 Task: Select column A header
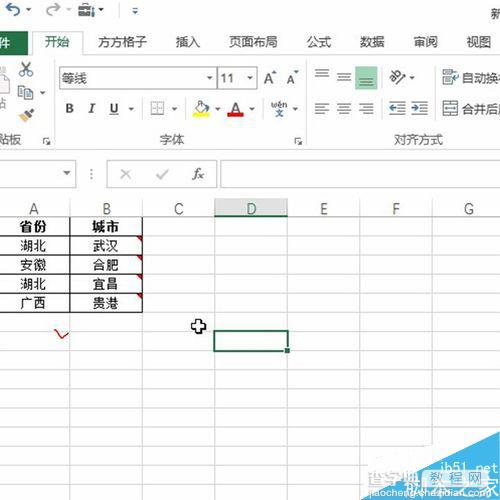tap(34, 208)
